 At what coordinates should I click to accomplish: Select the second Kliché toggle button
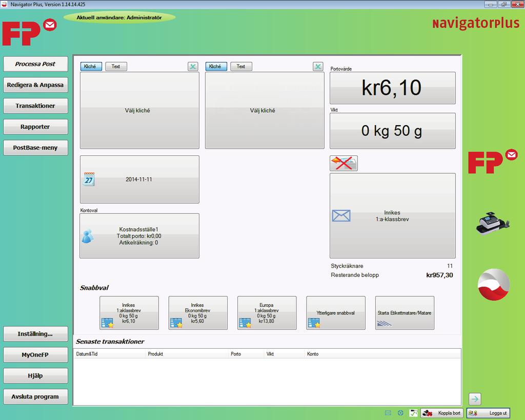pyautogui.click(x=216, y=66)
